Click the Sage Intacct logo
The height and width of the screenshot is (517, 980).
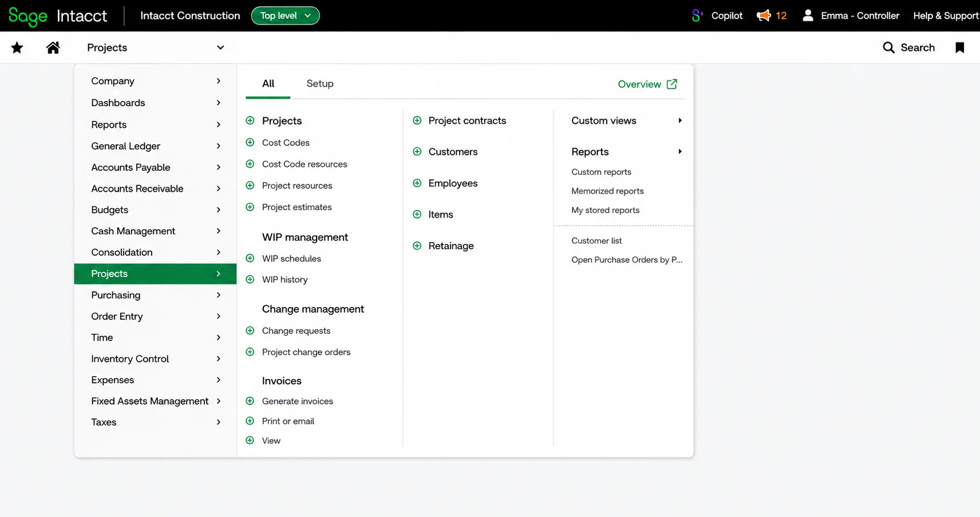tap(57, 16)
